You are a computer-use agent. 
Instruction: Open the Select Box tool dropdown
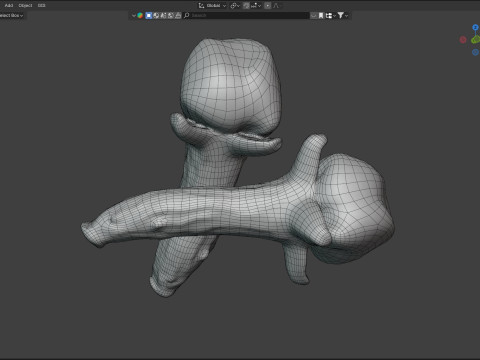coord(12,15)
